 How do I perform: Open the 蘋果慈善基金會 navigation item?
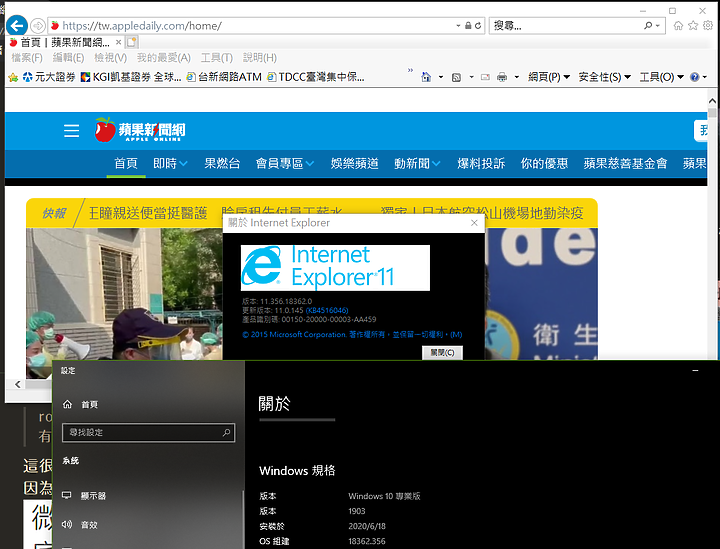click(625, 163)
